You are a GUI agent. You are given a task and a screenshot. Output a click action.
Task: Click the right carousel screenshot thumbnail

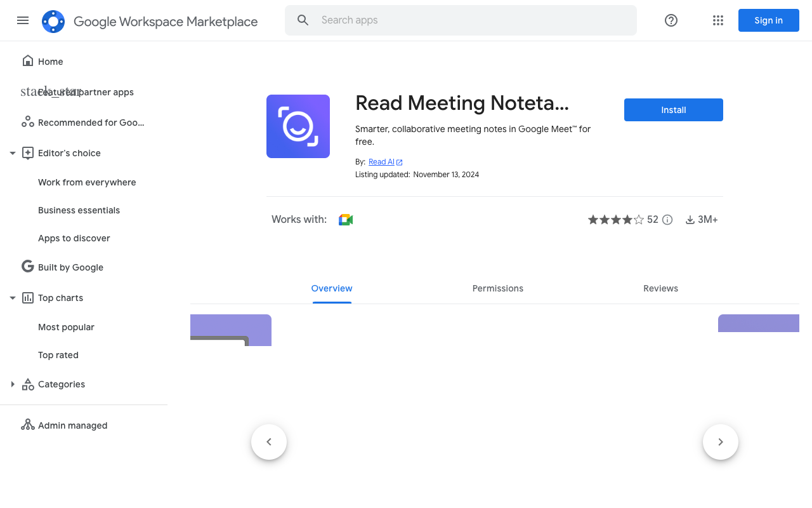[759, 323]
